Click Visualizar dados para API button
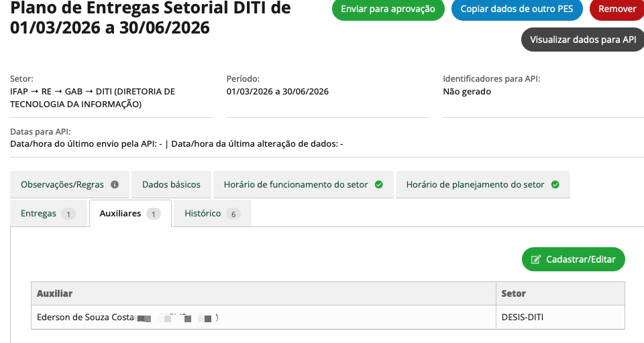This screenshot has height=343, width=644. pyautogui.click(x=582, y=40)
